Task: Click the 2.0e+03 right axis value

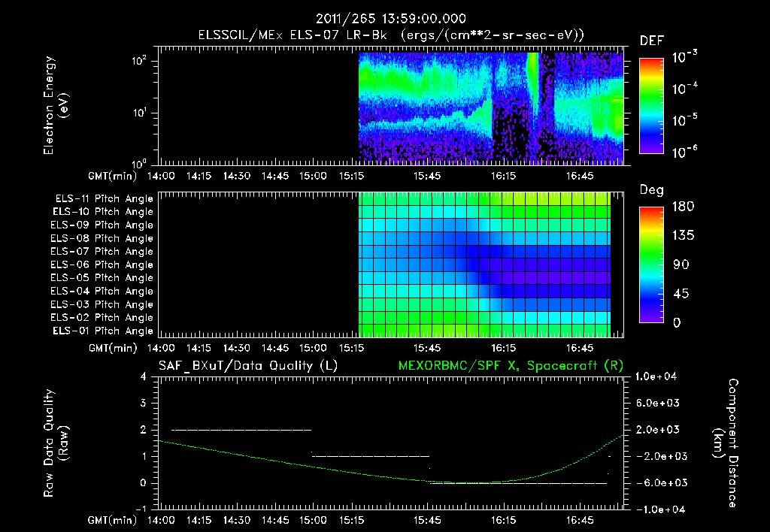Action: tap(658, 430)
